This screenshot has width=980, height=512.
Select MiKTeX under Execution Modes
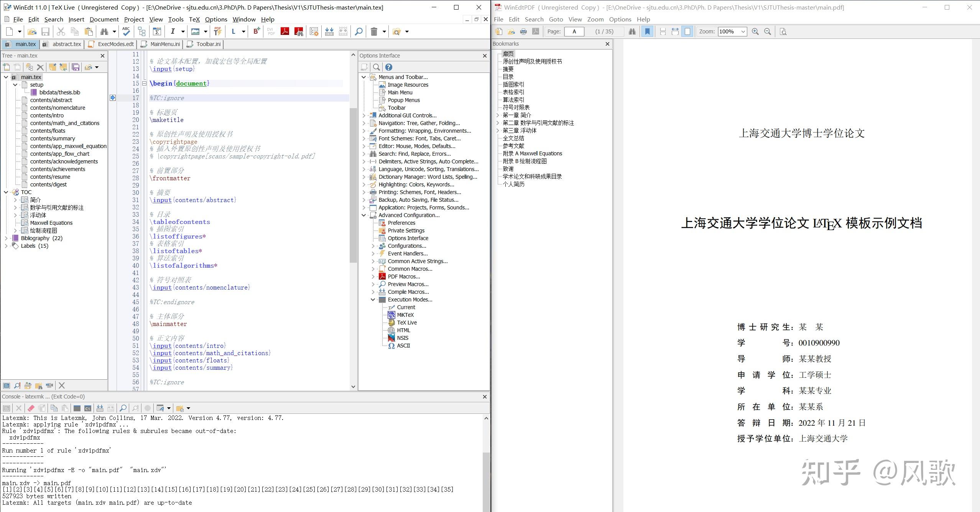pos(405,315)
